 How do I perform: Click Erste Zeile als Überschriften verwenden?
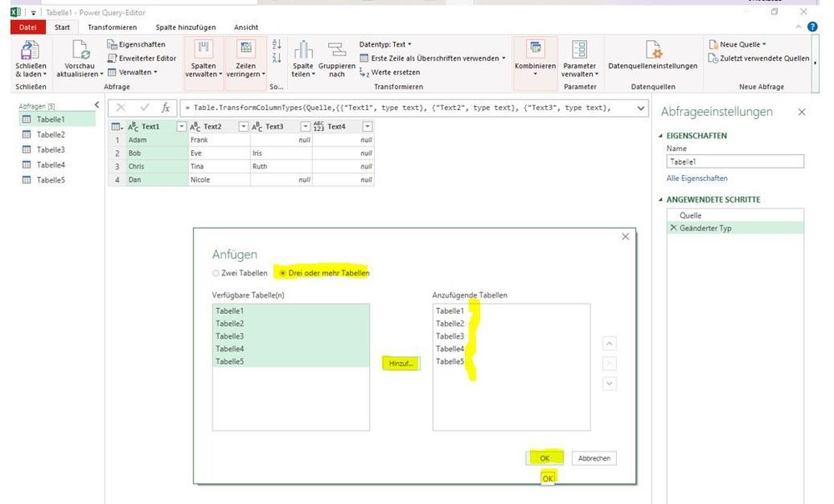tap(432, 58)
